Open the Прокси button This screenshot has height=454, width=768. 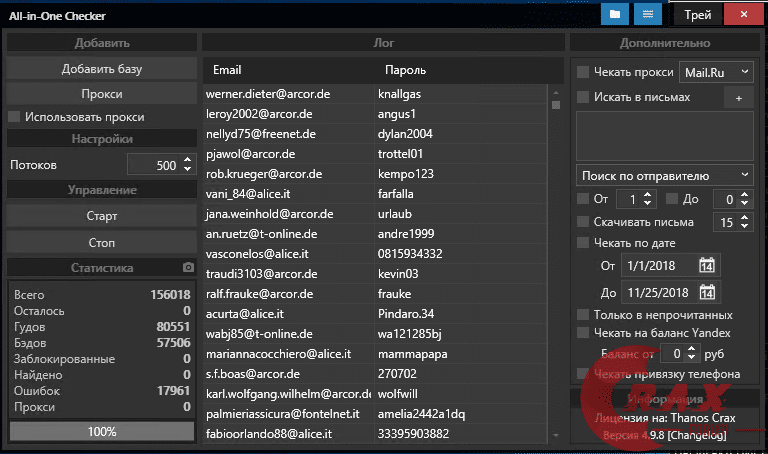(x=102, y=94)
